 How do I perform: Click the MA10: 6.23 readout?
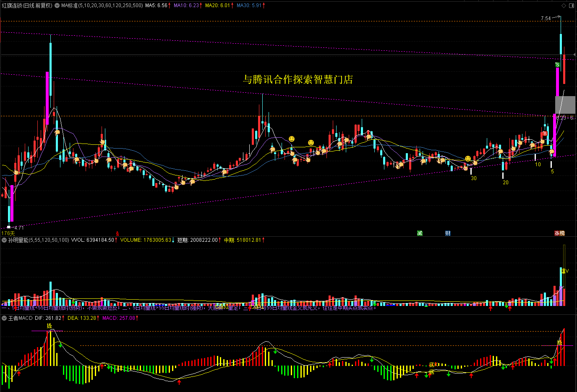[x=186, y=5]
